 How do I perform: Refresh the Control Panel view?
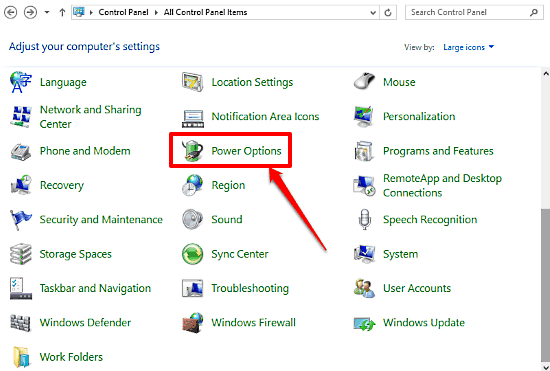(x=388, y=13)
